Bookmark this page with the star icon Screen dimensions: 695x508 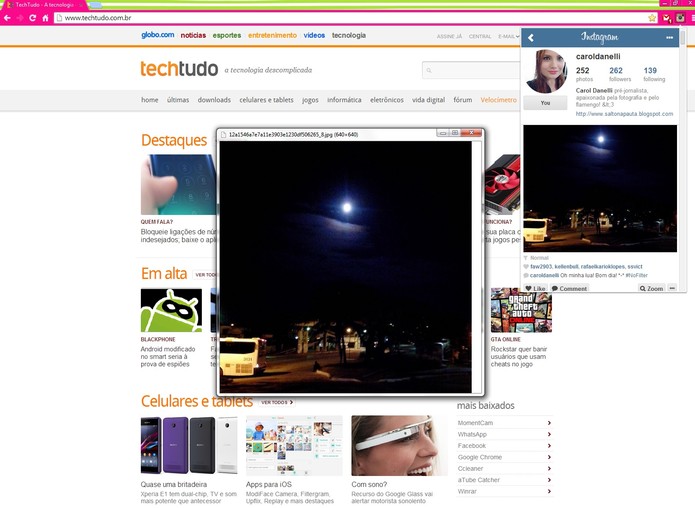(652, 18)
